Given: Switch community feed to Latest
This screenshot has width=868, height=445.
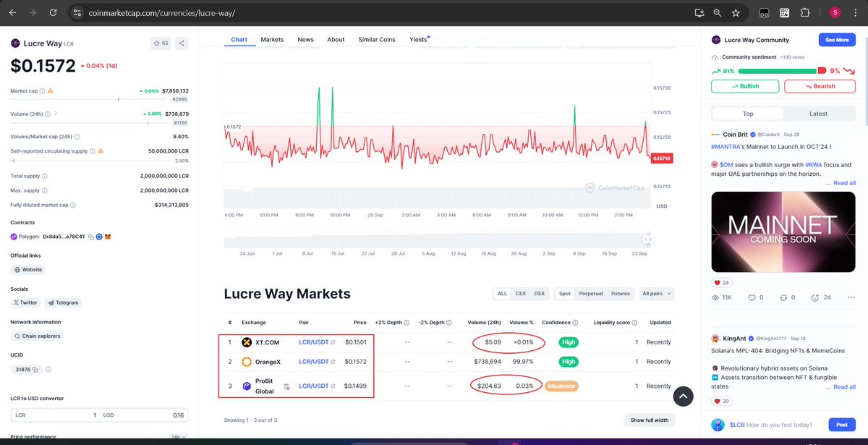Looking at the screenshot, I should [818, 114].
